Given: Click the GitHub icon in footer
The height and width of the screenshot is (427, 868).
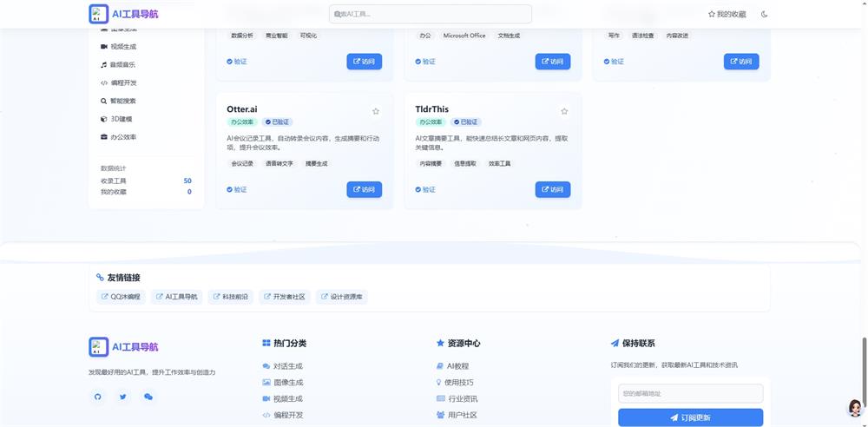Looking at the screenshot, I should pyautogui.click(x=98, y=397).
